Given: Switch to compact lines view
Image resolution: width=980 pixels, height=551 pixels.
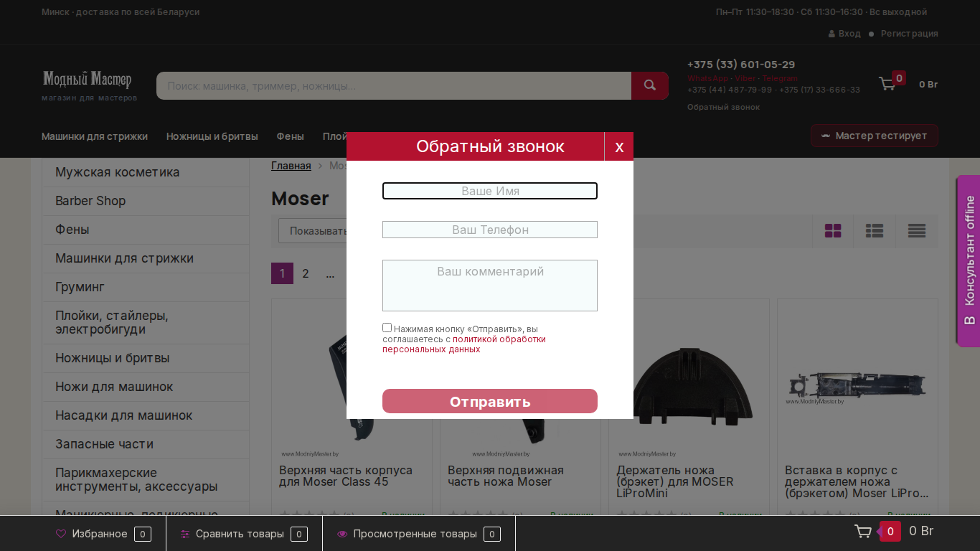Looking at the screenshot, I should click(x=916, y=231).
